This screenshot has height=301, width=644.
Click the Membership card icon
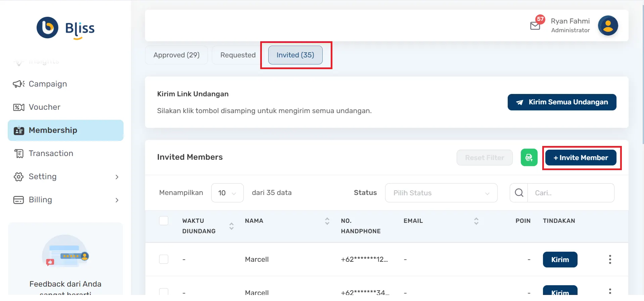click(x=19, y=130)
